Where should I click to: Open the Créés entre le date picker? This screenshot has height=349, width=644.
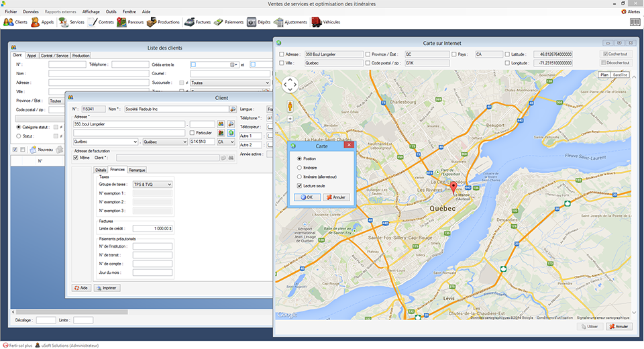(x=233, y=65)
